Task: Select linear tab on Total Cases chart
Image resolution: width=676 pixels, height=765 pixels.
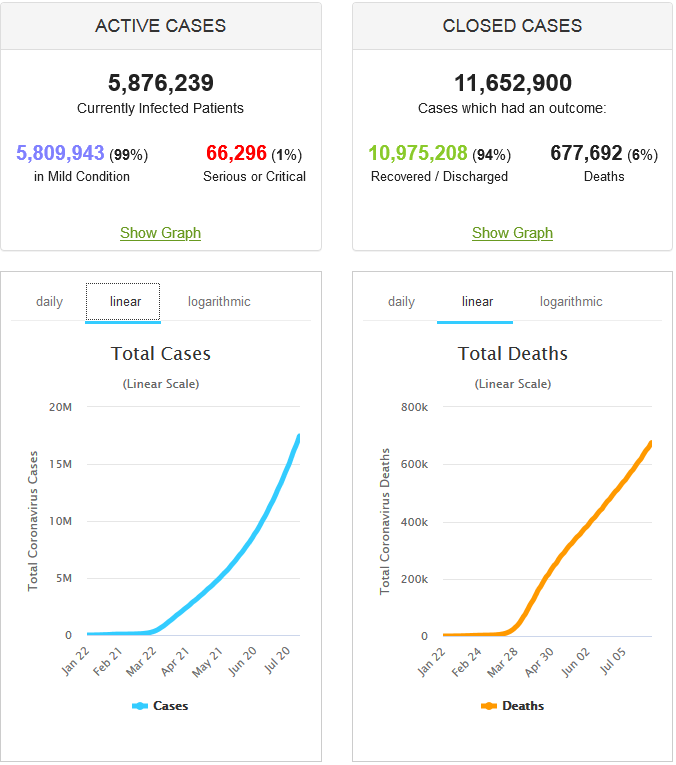Action: [x=123, y=302]
